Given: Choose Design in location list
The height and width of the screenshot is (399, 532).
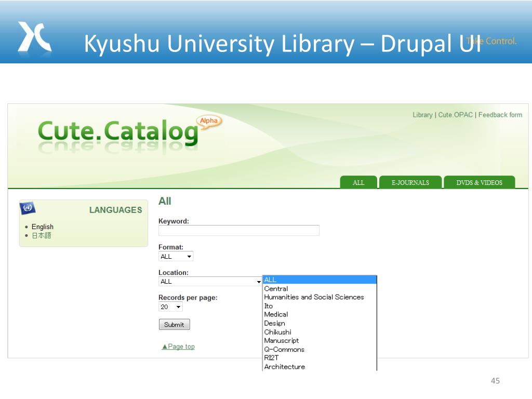Looking at the screenshot, I should [x=320, y=323].
